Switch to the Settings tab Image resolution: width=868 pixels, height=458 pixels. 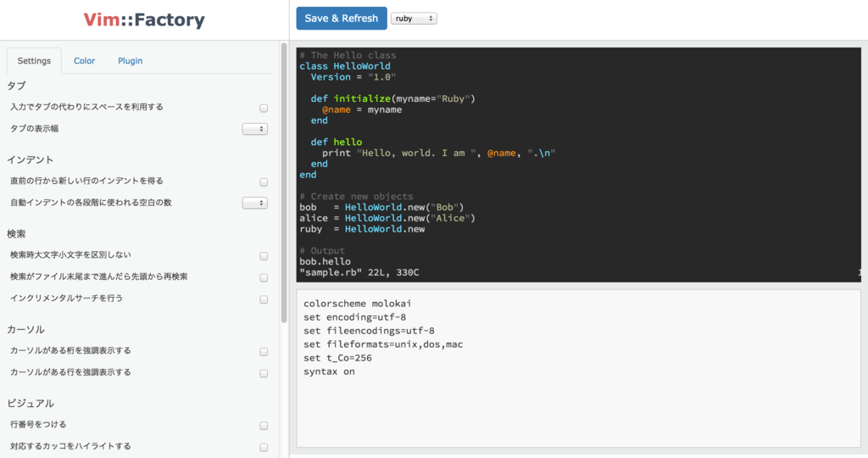pyautogui.click(x=34, y=61)
